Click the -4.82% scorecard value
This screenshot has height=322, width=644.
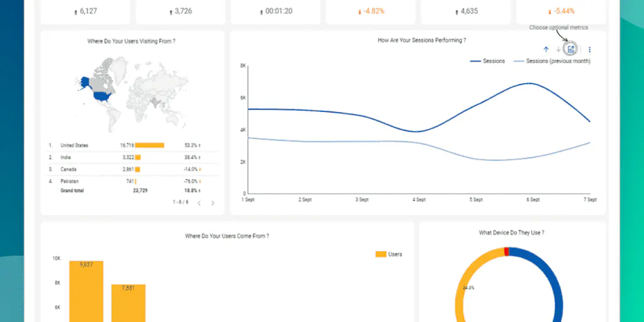(374, 11)
